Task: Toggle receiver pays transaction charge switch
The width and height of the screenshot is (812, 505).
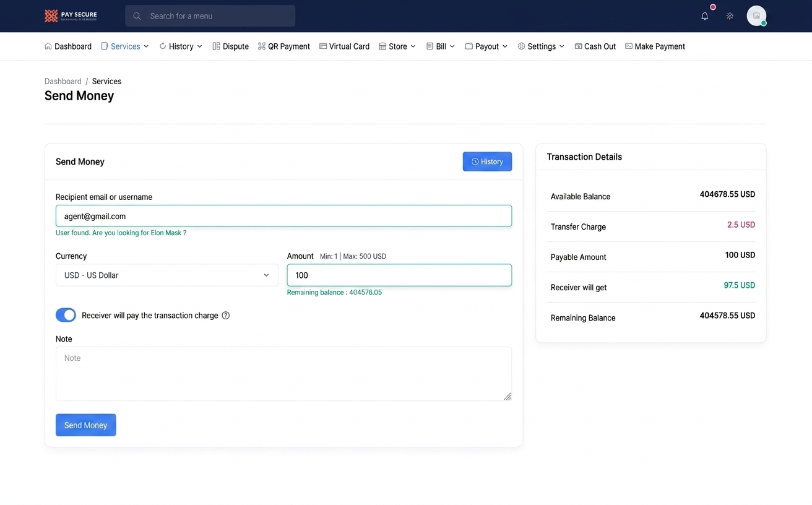Action: [x=66, y=316]
